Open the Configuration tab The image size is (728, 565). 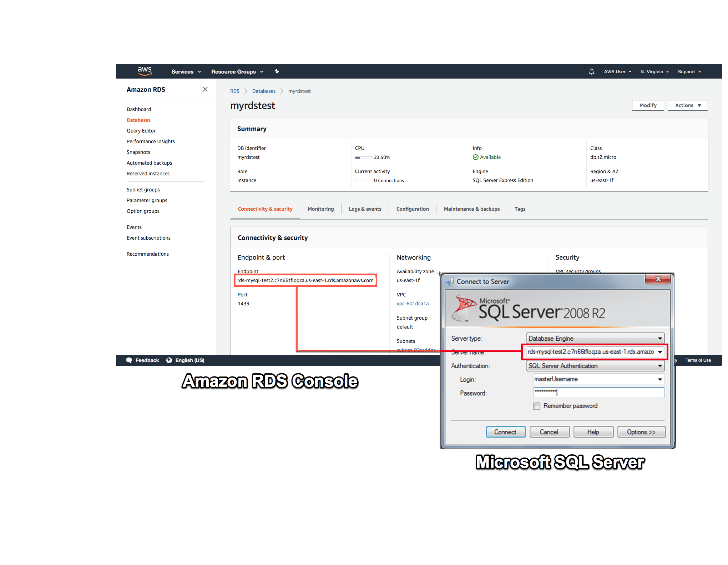[x=412, y=209]
